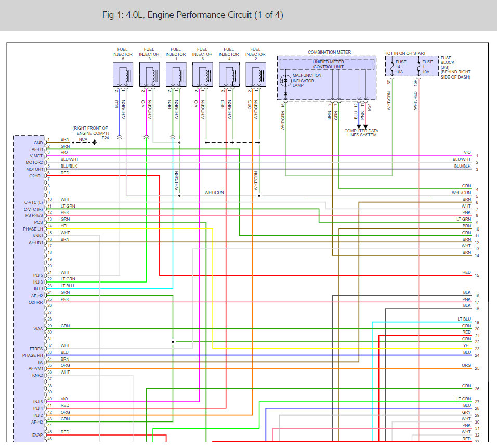497x448 pixels.
Task: Click the PHASE RH pin label
Action: [32, 355]
